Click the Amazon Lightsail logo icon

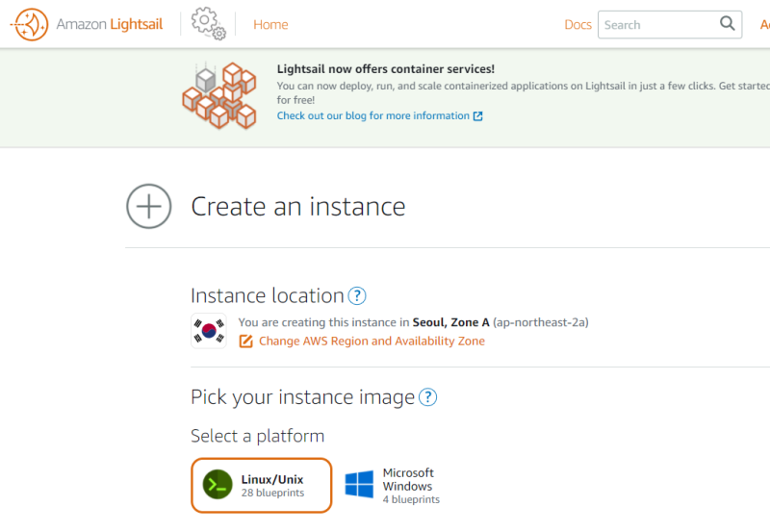click(x=30, y=24)
